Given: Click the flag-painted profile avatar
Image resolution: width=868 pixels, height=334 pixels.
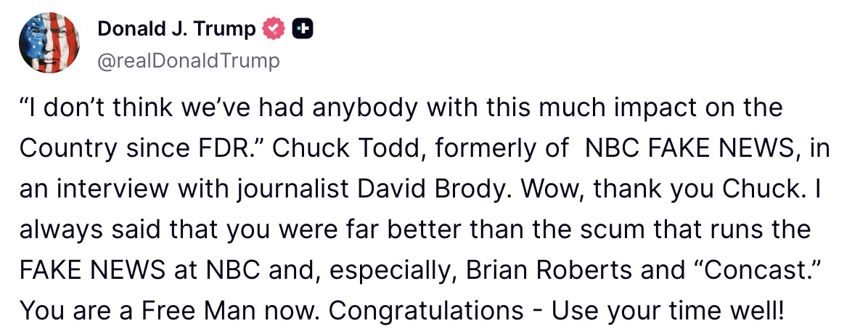Looking at the screenshot, I should click(49, 42).
